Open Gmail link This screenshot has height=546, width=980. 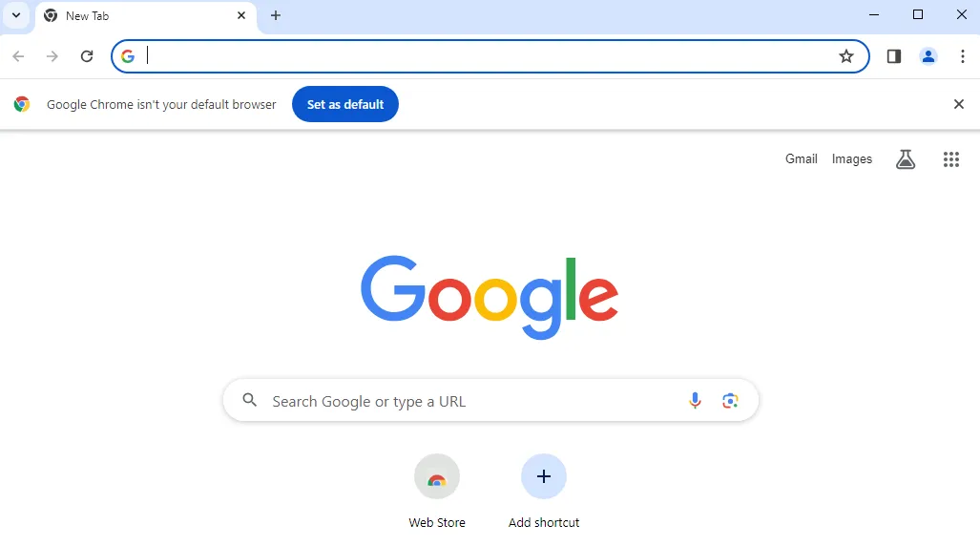click(802, 158)
